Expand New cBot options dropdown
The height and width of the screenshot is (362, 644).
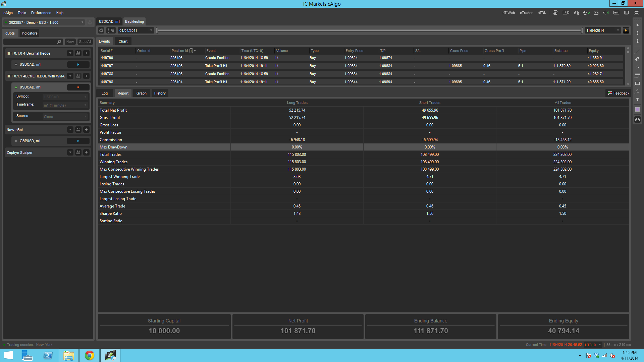(70, 130)
